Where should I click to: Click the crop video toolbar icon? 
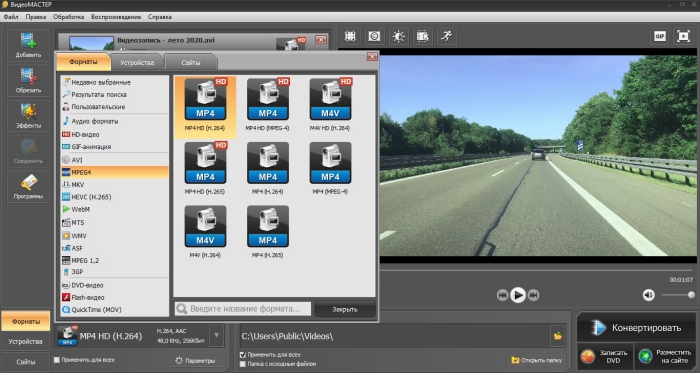pos(350,36)
